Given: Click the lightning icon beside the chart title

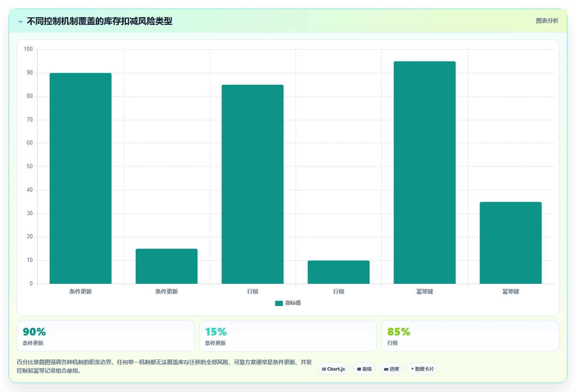Looking at the screenshot, I should (x=20, y=21).
